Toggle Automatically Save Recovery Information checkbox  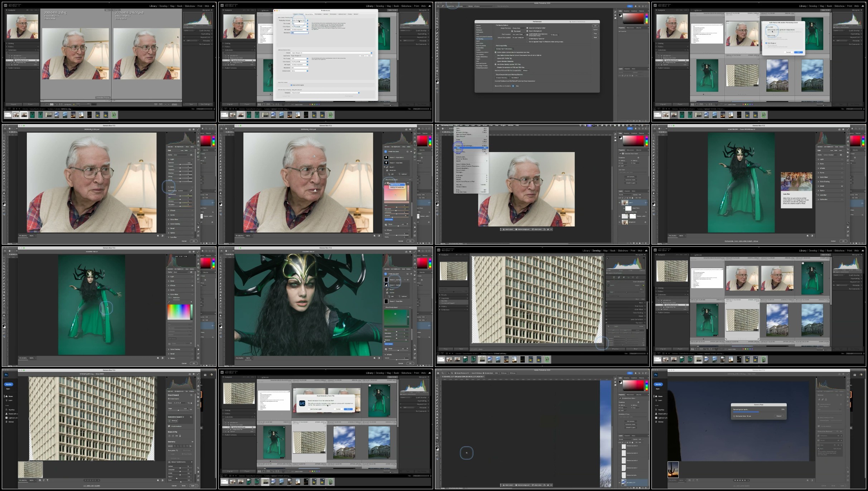pyautogui.click(x=528, y=34)
